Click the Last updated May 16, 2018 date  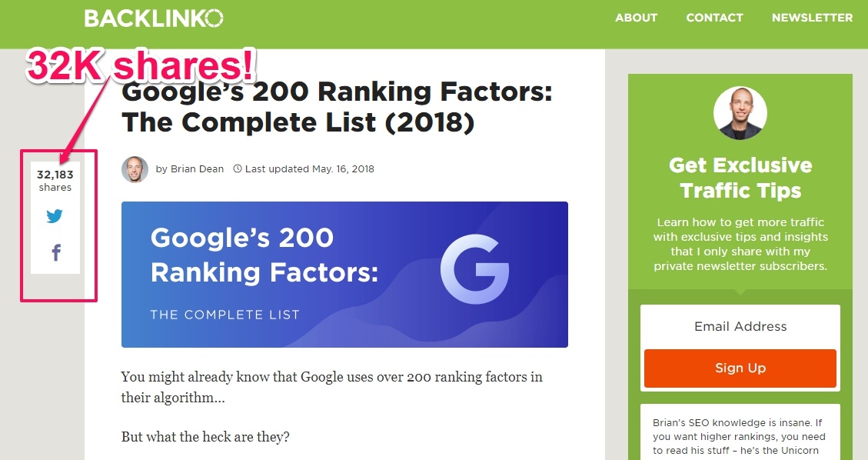click(309, 168)
